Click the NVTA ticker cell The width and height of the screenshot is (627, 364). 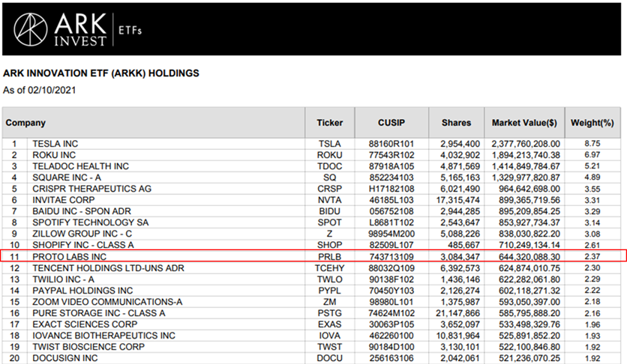pos(330,199)
